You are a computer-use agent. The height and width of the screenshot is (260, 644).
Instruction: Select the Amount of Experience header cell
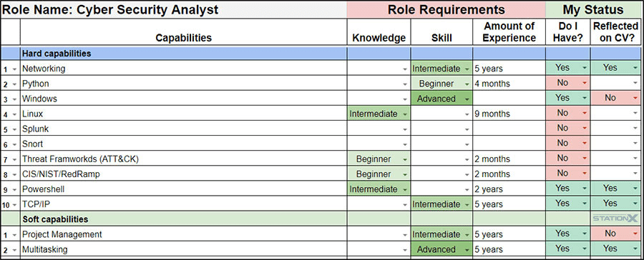point(509,32)
